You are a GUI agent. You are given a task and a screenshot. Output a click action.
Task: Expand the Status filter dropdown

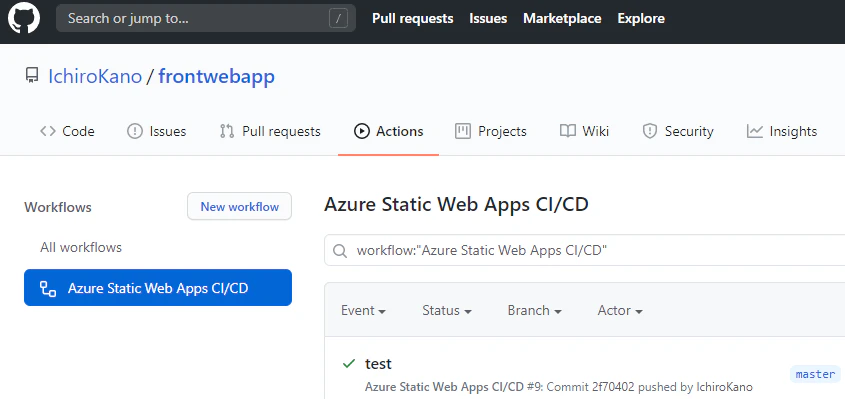coord(447,311)
